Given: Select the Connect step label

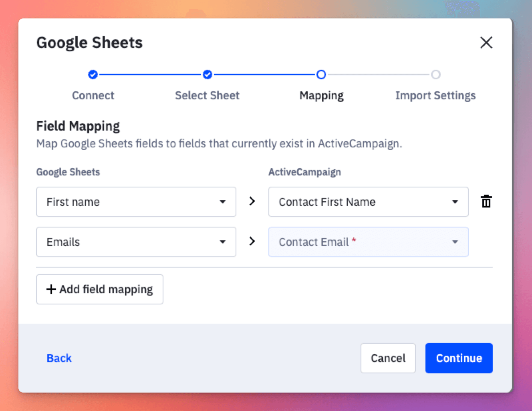Looking at the screenshot, I should 93,95.
